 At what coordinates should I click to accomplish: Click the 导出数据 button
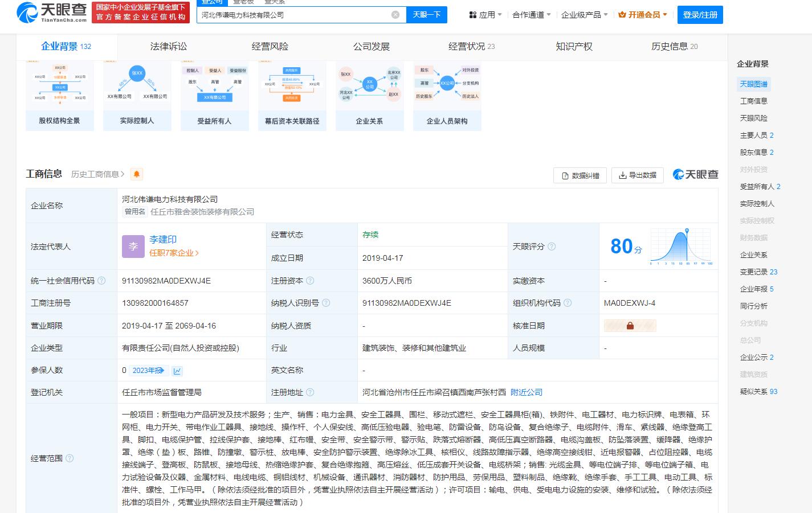pyautogui.click(x=638, y=175)
